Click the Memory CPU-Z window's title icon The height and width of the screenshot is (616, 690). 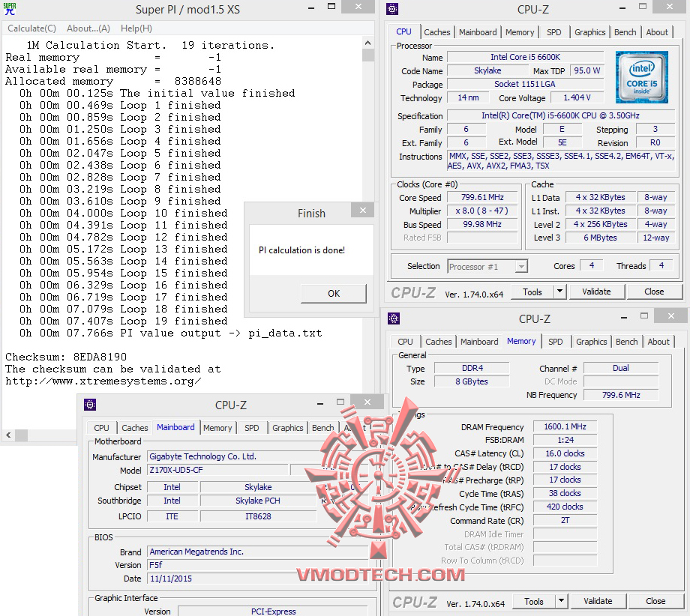[x=394, y=318]
